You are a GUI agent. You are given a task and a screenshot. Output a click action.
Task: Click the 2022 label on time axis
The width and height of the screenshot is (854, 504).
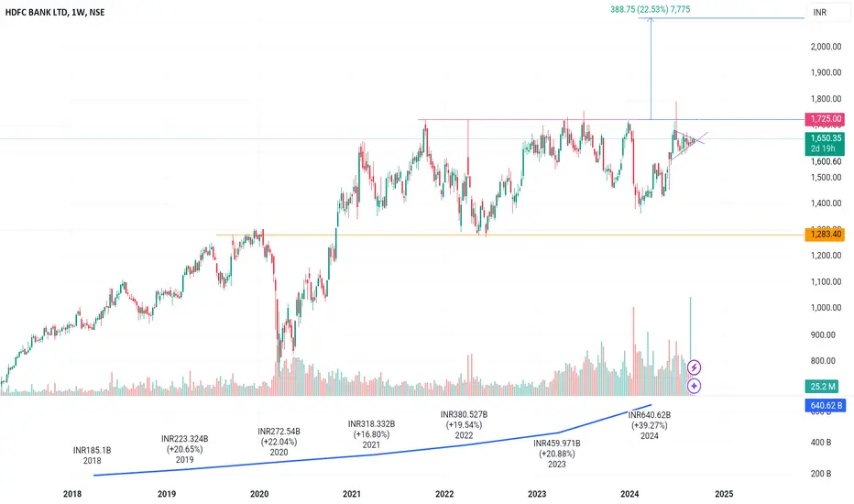[444, 494]
